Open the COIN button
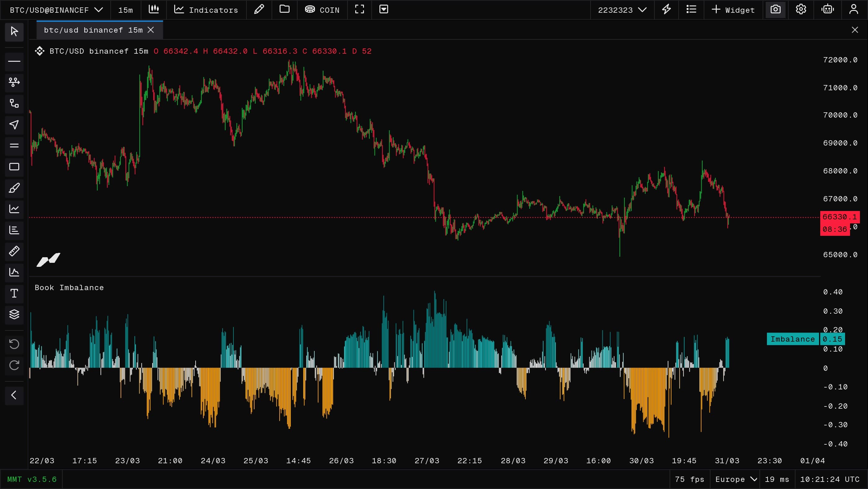This screenshot has height=489, width=868. click(322, 10)
